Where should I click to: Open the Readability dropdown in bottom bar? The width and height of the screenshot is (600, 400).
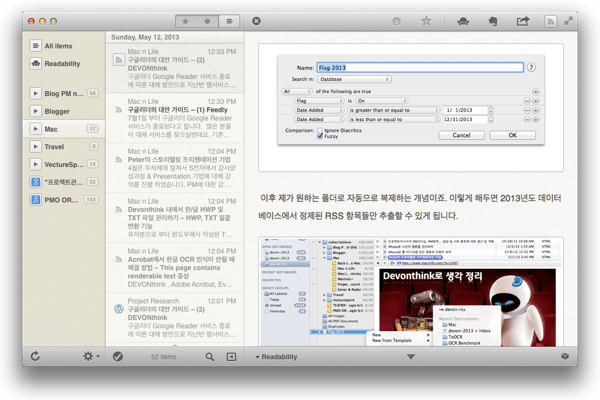278,356
